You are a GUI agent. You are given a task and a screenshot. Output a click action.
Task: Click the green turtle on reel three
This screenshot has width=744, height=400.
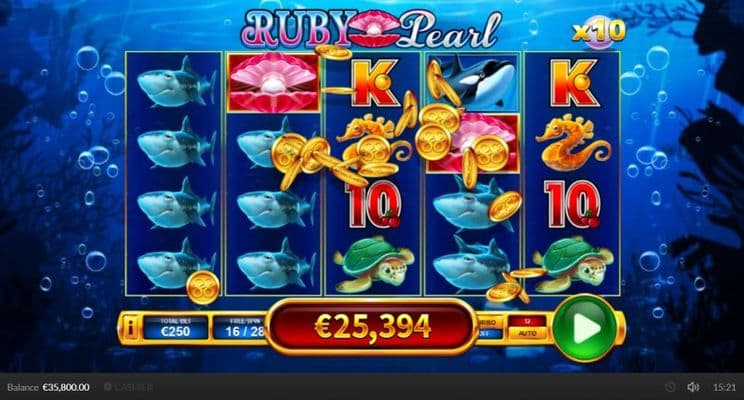[373, 264]
